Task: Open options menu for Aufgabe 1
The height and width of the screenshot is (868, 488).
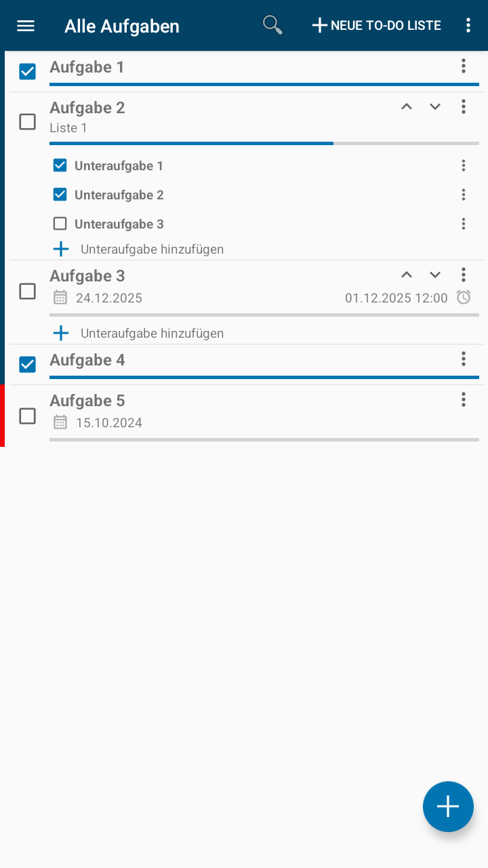Action: [464, 66]
